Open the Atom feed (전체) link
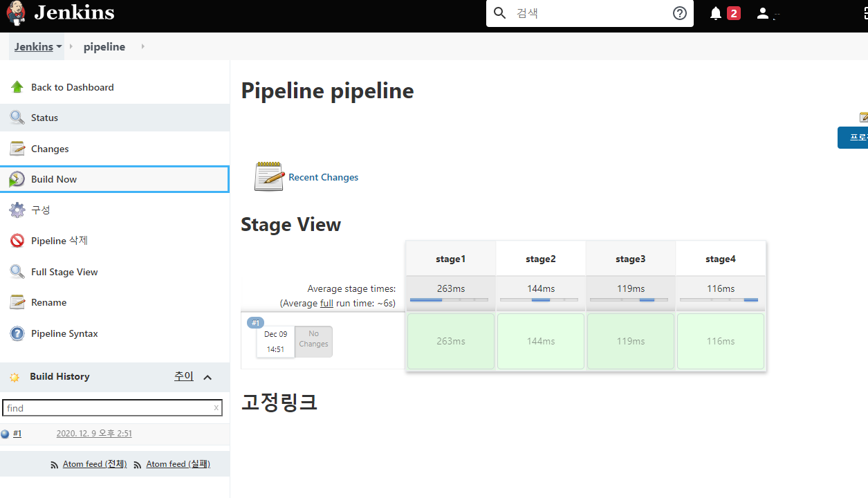Image resolution: width=868 pixels, height=498 pixels. (94, 463)
